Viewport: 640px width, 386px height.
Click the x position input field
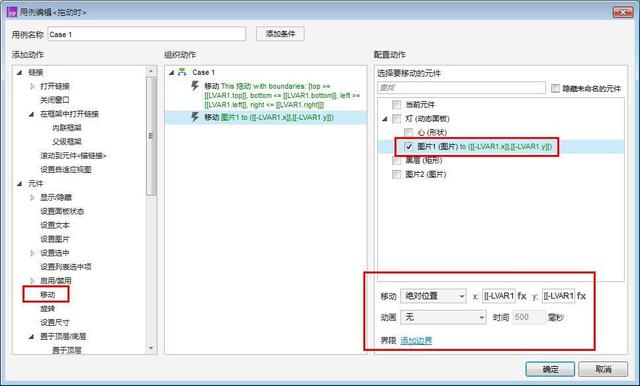pos(499,296)
